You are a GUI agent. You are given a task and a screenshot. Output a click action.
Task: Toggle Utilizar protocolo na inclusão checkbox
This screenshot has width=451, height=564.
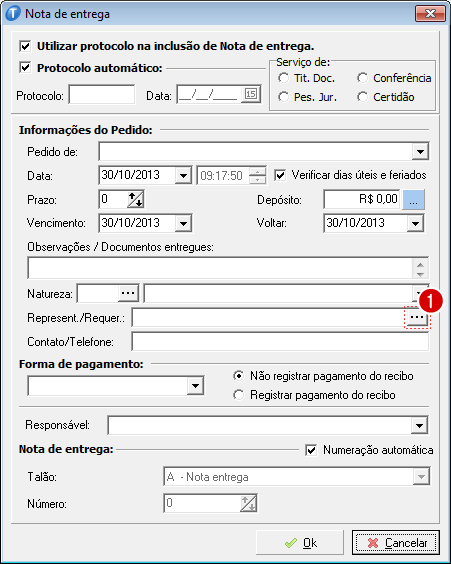(25, 46)
